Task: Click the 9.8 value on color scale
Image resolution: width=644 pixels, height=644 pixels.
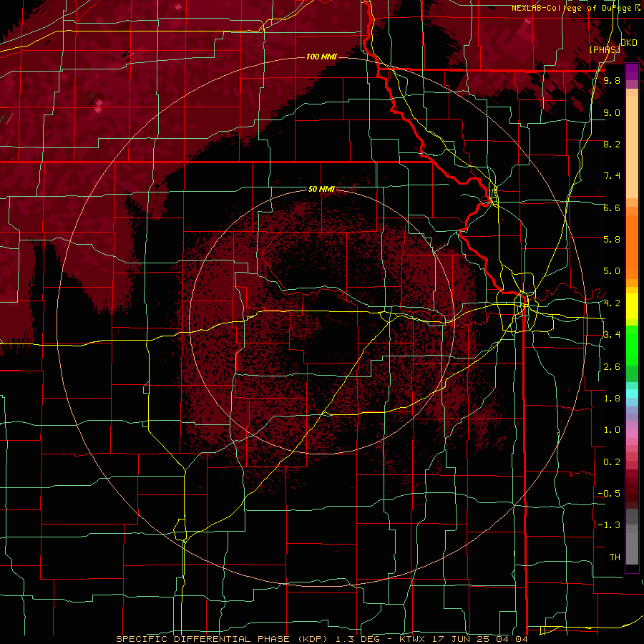Action: pyautogui.click(x=612, y=80)
